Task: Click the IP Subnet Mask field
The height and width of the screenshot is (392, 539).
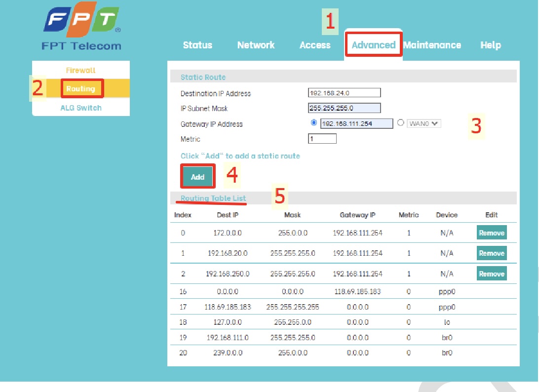Action: [x=344, y=108]
